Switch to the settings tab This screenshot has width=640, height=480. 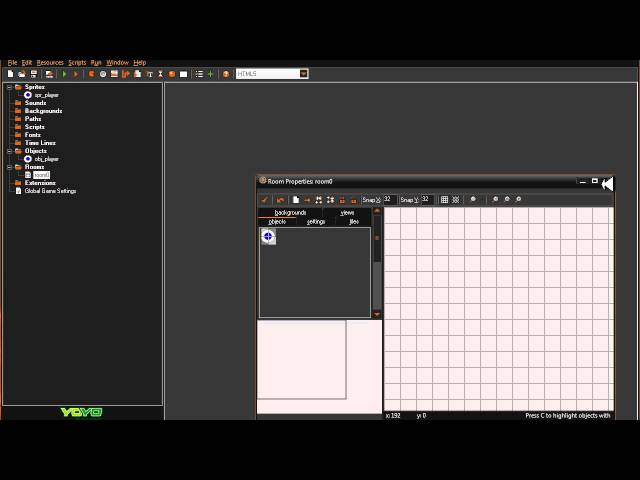click(316, 222)
